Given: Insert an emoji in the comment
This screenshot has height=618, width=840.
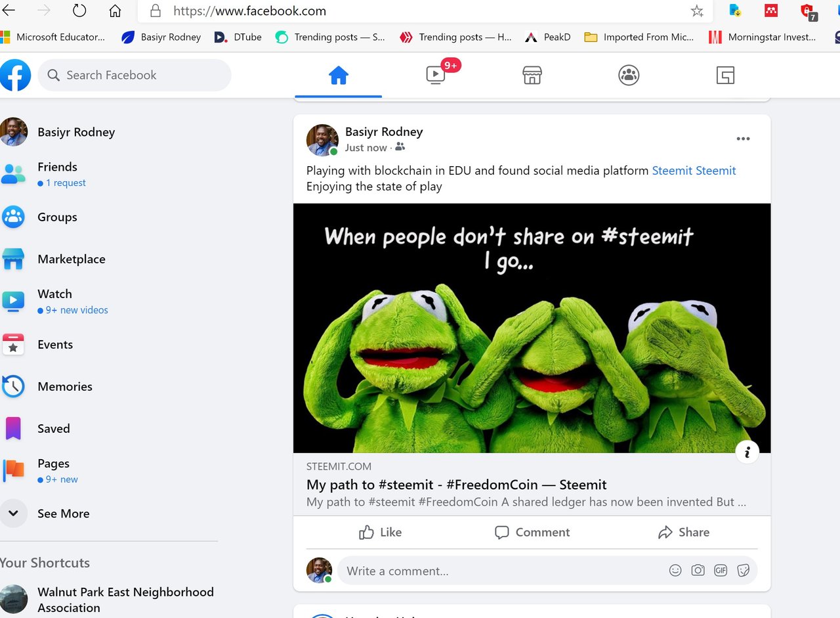Looking at the screenshot, I should coord(675,571).
